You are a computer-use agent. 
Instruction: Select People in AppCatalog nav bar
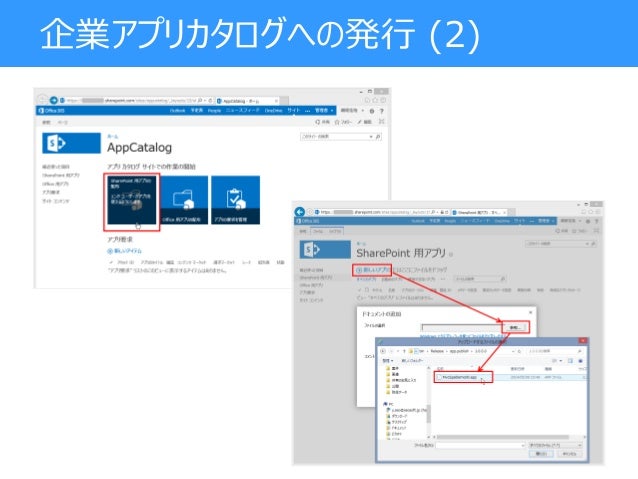pos(214,111)
